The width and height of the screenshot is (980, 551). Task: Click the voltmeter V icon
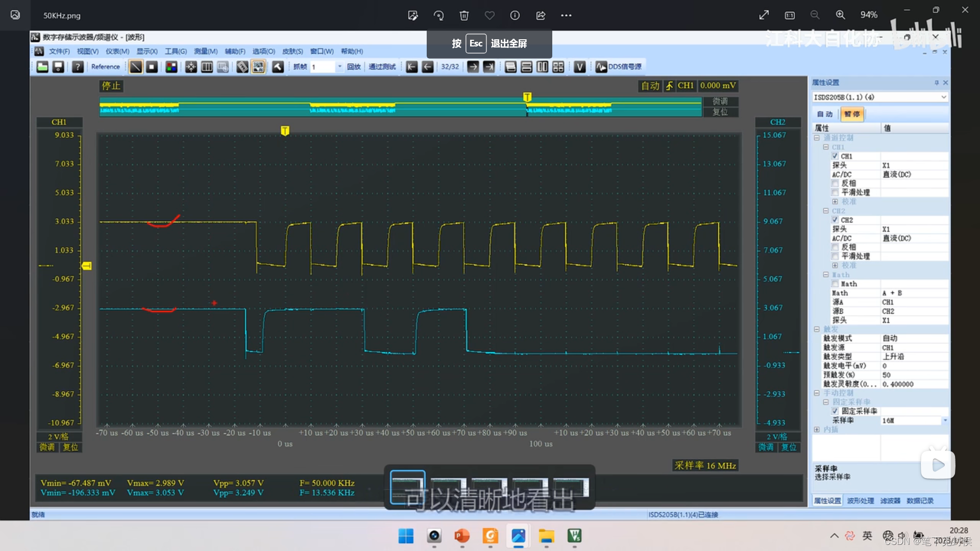pos(579,67)
